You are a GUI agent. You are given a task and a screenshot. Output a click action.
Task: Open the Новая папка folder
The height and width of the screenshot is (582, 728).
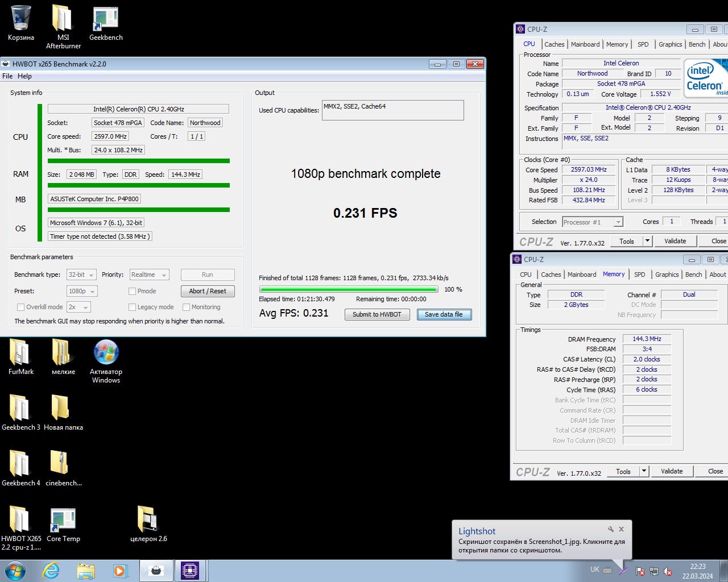[63, 413]
